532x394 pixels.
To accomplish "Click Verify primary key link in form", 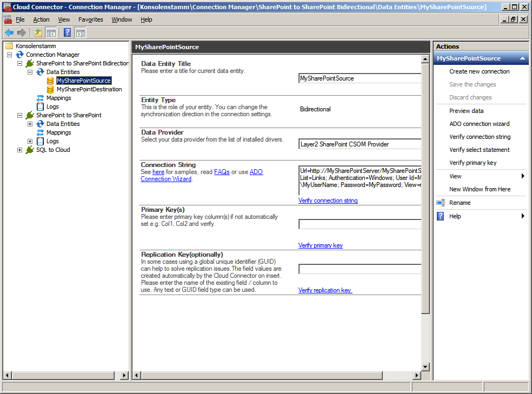I will click(x=320, y=245).
